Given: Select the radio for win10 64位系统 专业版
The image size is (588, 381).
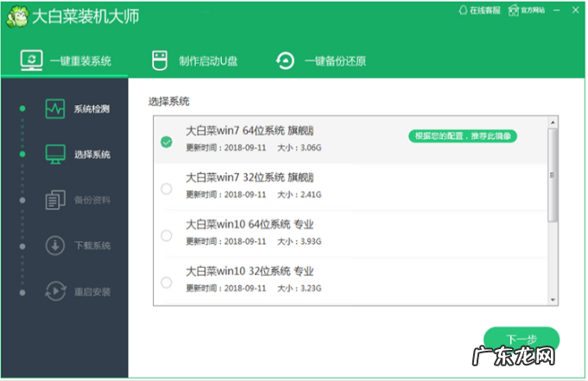Looking at the screenshot, I should 167,236.
